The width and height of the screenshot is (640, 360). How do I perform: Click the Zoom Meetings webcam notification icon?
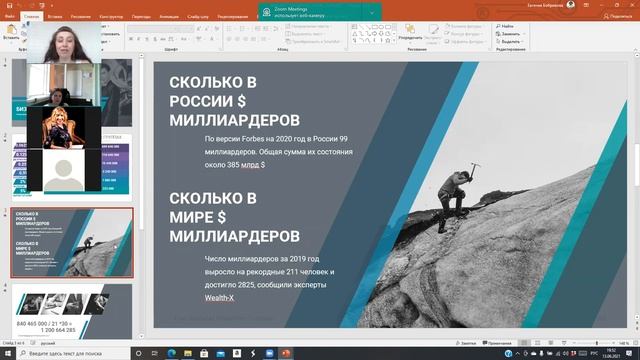[267, 12]
